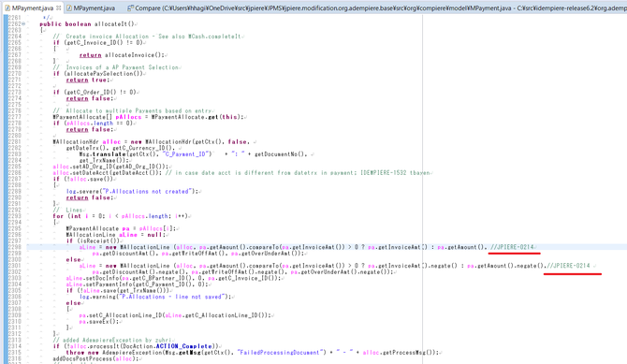Click 'pa.saveEx();' statement
Viewport: 627px width, 364px height.
point(99,322)
